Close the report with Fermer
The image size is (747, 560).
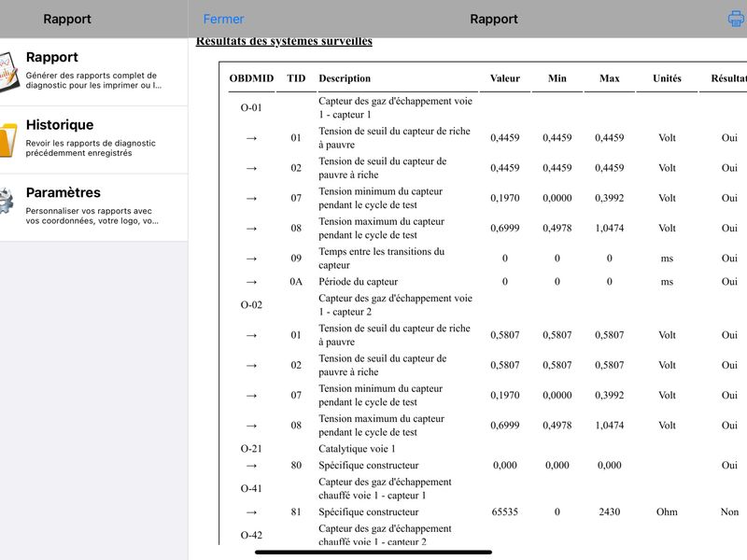[x=223, y=19]
